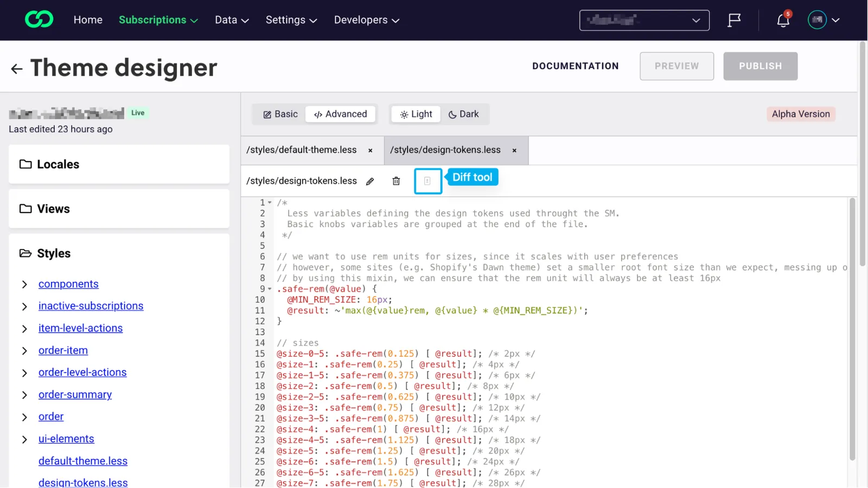Image resolution: width=868 pixels, height=488 pixels.
Task: Switch to /styles/design-tokens.less tab
Action: 445,150
